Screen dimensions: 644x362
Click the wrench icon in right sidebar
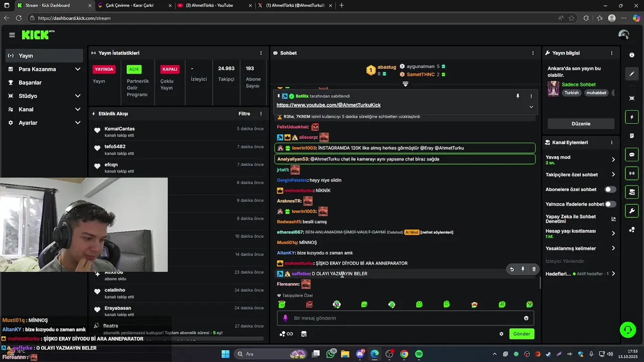(632, 211)
